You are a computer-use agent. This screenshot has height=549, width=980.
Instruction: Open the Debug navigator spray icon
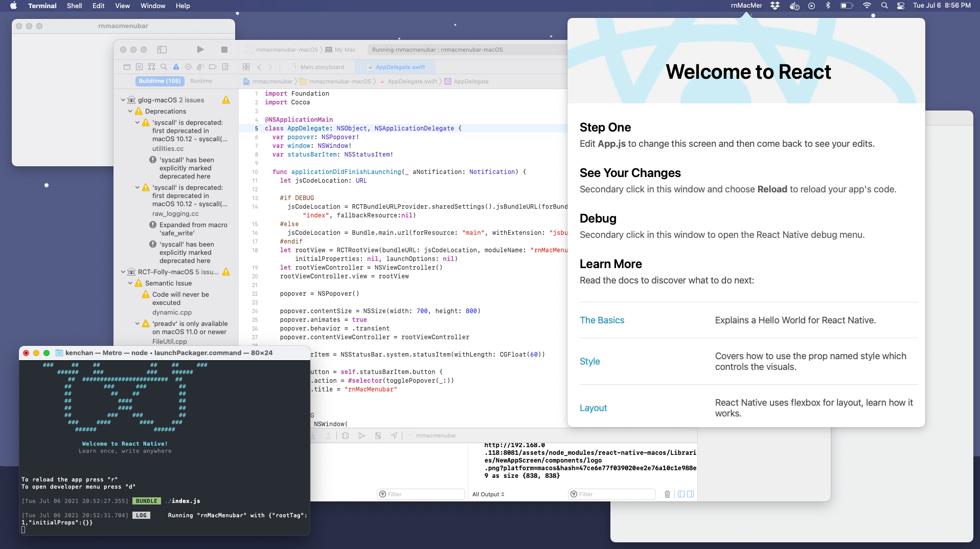[x=200, y=67]
